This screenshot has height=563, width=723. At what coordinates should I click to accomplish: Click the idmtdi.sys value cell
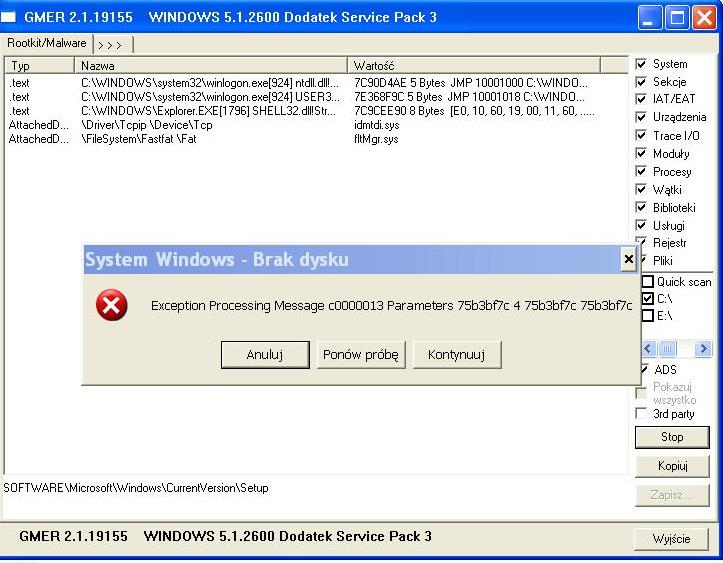point(377,125)
